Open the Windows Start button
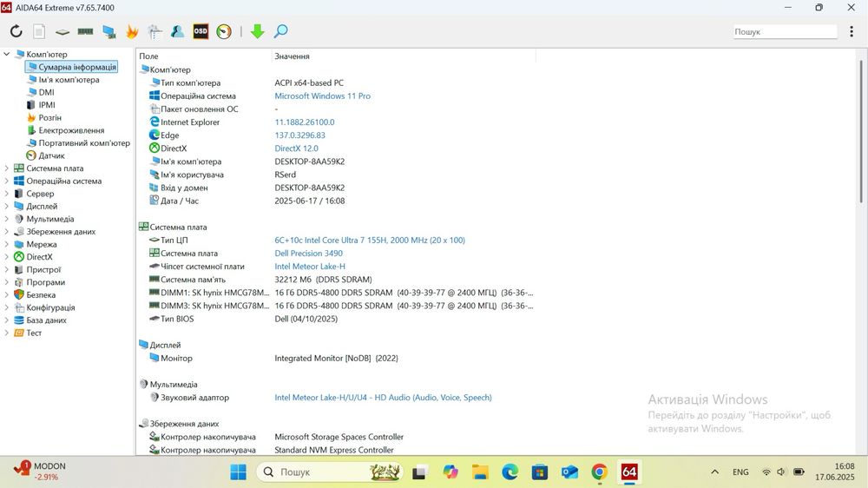Screen dimensions: 868x488 [x=239, y=472]
